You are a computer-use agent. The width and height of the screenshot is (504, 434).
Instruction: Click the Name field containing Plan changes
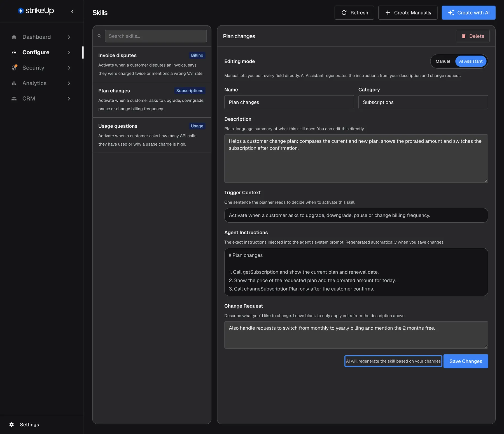(289, 102)
